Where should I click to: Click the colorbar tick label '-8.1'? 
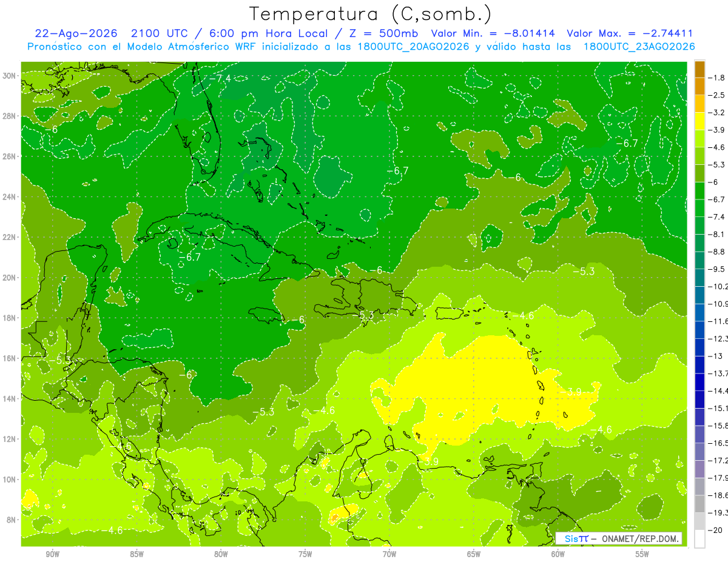coord(716,234)
